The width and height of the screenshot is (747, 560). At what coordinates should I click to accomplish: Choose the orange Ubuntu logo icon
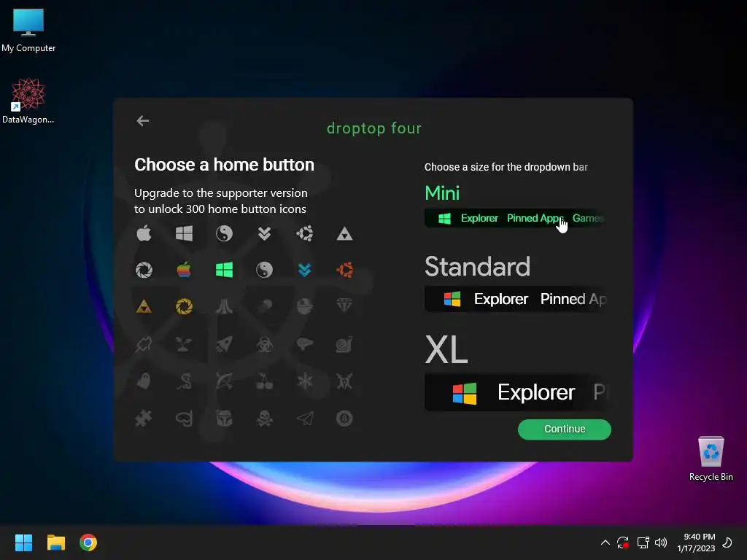coord(344,270)
